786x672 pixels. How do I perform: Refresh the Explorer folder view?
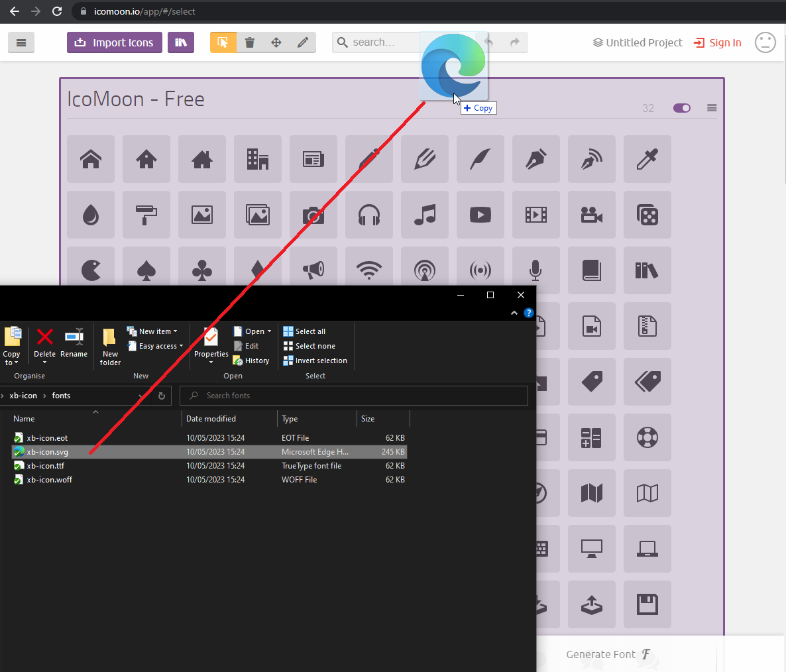tap(162, 396)
